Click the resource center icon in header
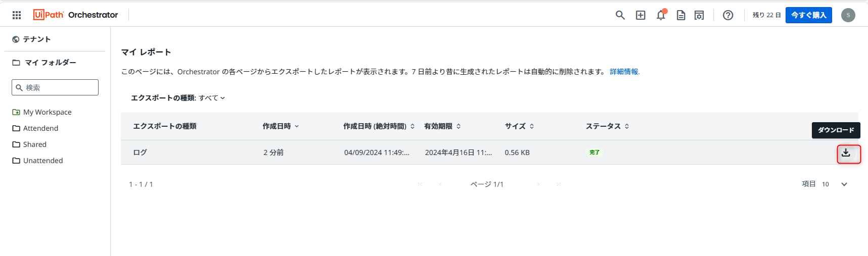The image size is (868, 256). point(699,15)
